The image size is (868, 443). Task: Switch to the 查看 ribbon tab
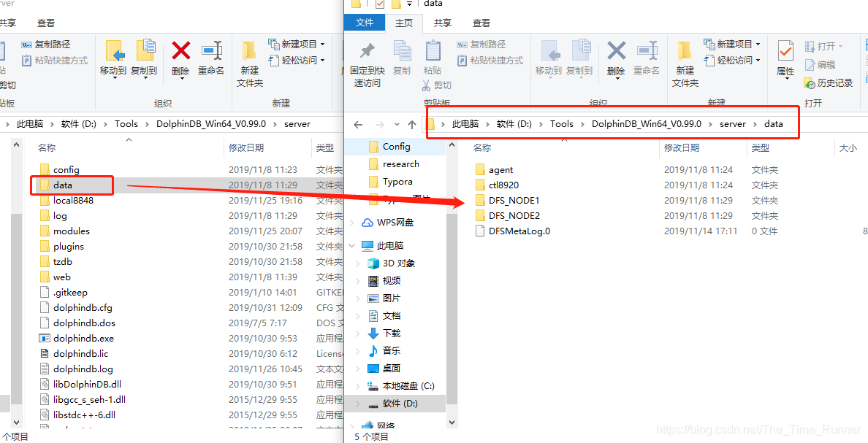point(480,23)
